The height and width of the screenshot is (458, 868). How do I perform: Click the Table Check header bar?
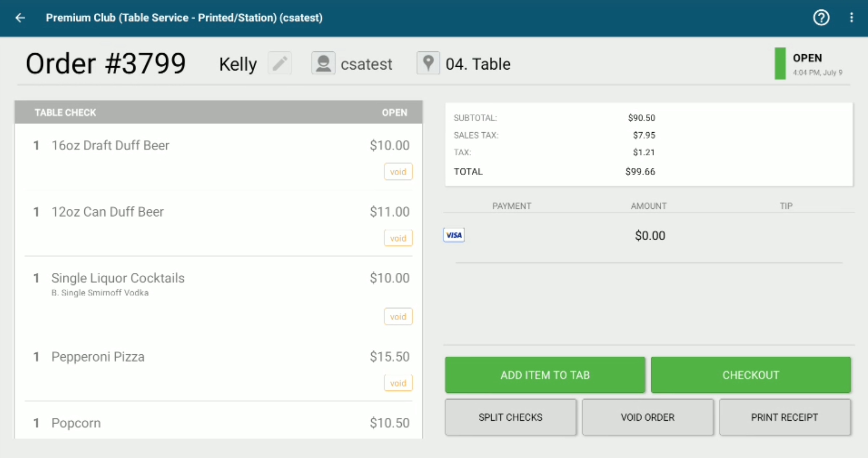[218, 112]
